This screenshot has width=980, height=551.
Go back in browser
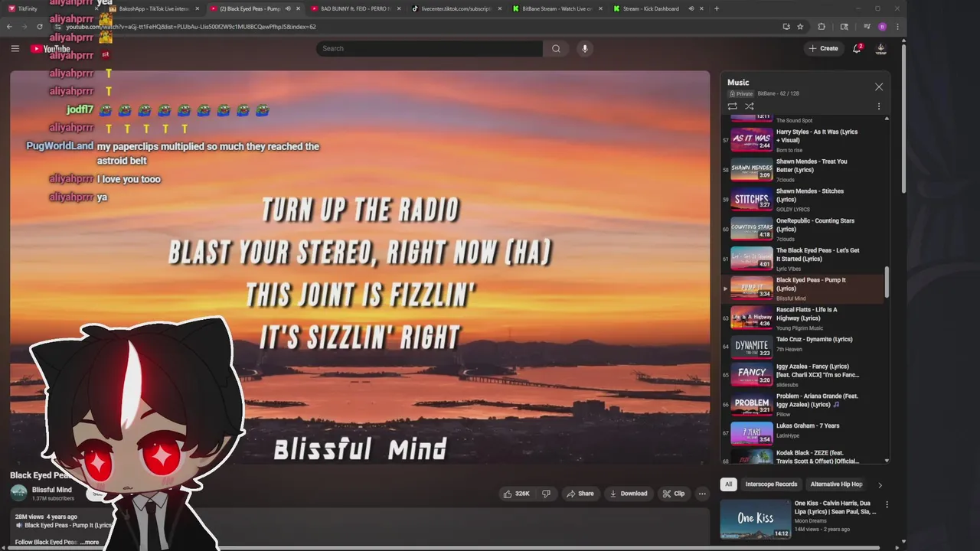pyautogui.click(x=9, y=27)
